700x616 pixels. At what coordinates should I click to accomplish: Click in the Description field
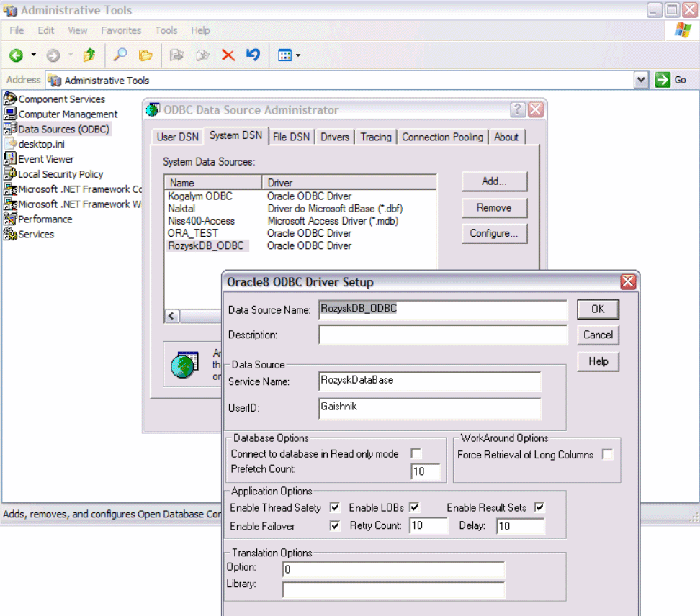(443, 335)
